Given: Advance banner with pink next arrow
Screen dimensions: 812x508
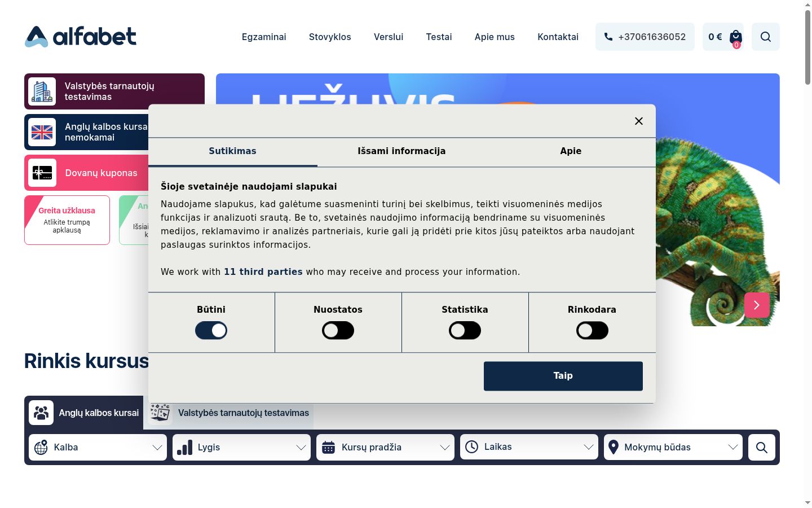Looking at the screenshot, I should (x=757, y=305).
